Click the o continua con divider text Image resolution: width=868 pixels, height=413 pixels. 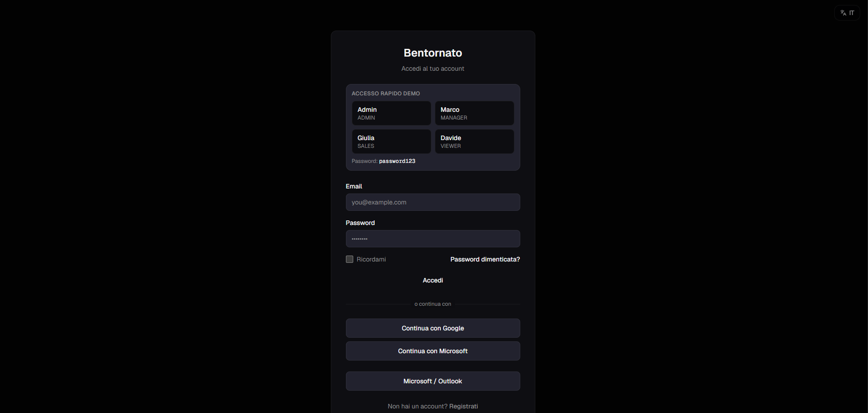pos(433,304)
